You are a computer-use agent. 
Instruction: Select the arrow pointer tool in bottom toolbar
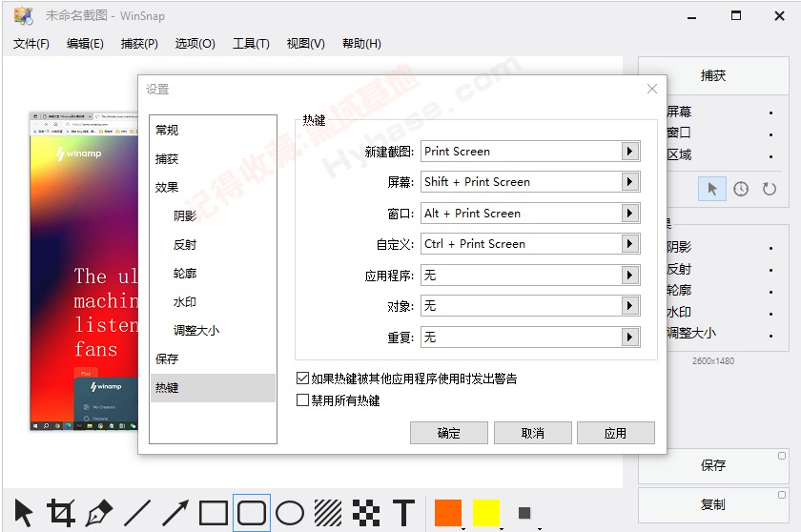(x=24, y=513)
